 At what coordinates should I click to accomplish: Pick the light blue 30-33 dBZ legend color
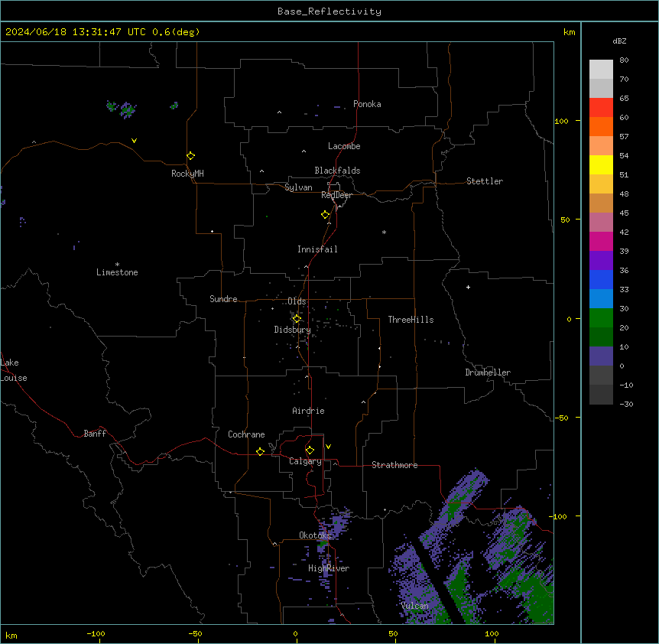coord(601,299)
